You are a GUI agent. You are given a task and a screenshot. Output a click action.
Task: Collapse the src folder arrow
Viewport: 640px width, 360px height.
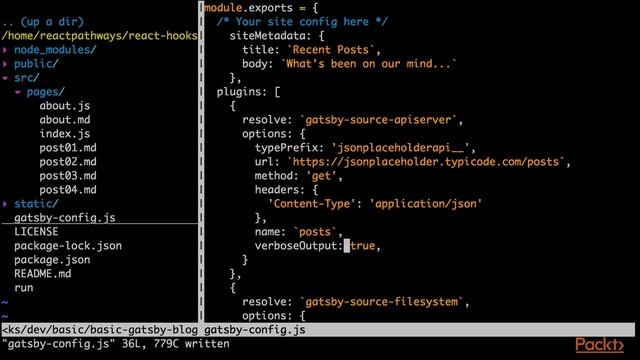coord(5,78)
